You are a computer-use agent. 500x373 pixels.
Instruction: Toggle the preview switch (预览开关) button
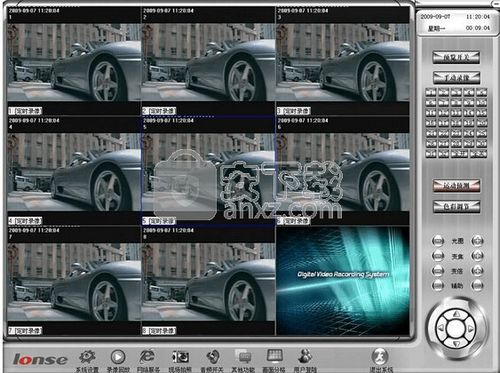click(456, 58)
